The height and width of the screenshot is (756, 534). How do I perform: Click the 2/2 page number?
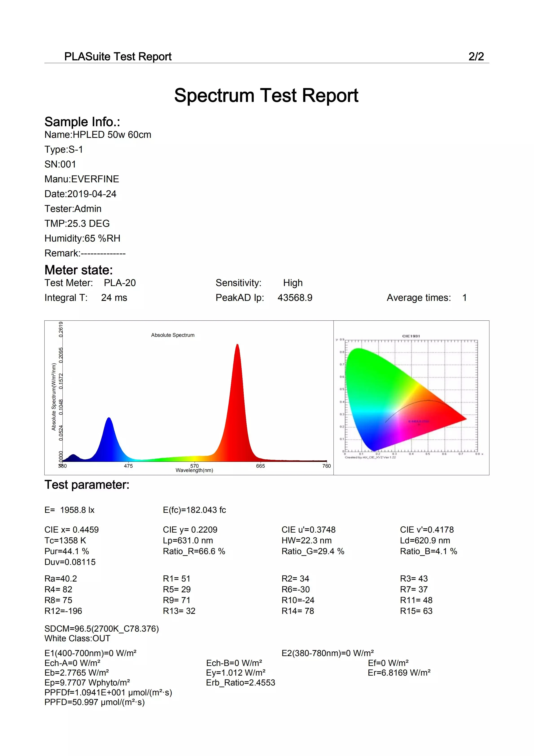[476, 57]
